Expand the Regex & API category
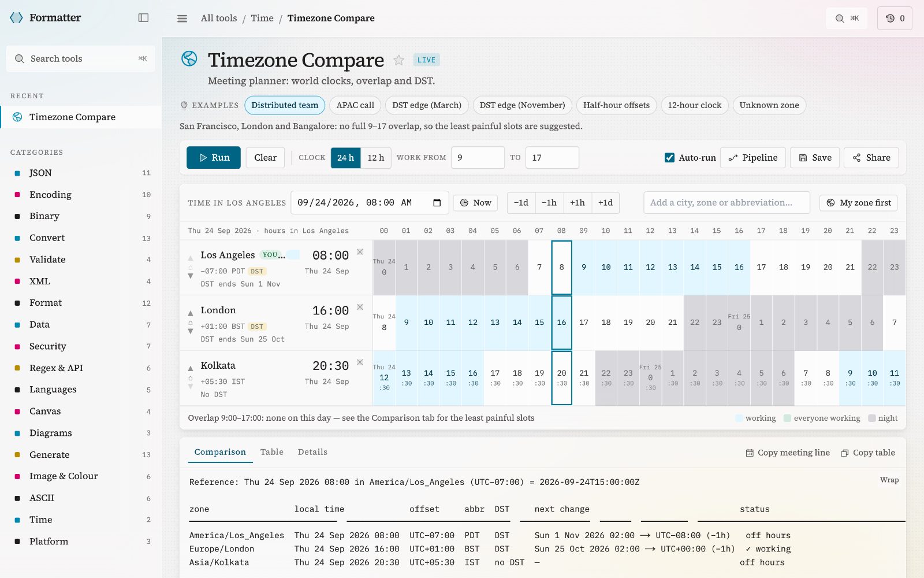Viewport: 924px width, 578px height. [x=81, y=368]
